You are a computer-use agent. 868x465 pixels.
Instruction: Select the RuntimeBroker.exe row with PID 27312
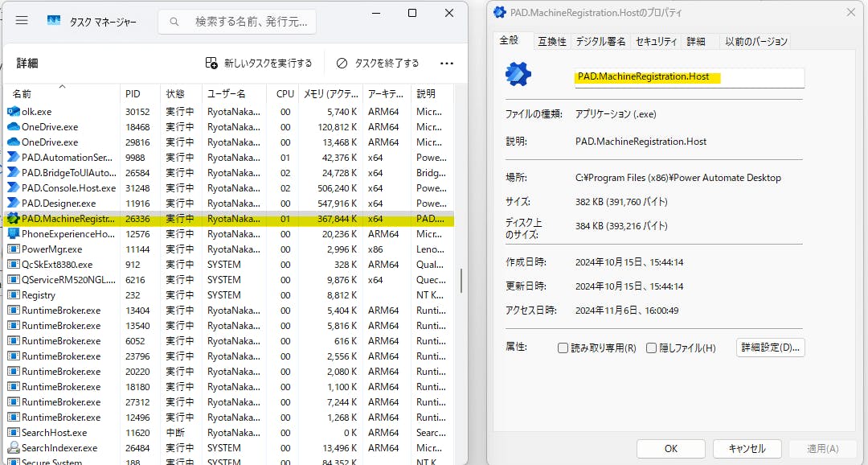[x=229, y=401]
